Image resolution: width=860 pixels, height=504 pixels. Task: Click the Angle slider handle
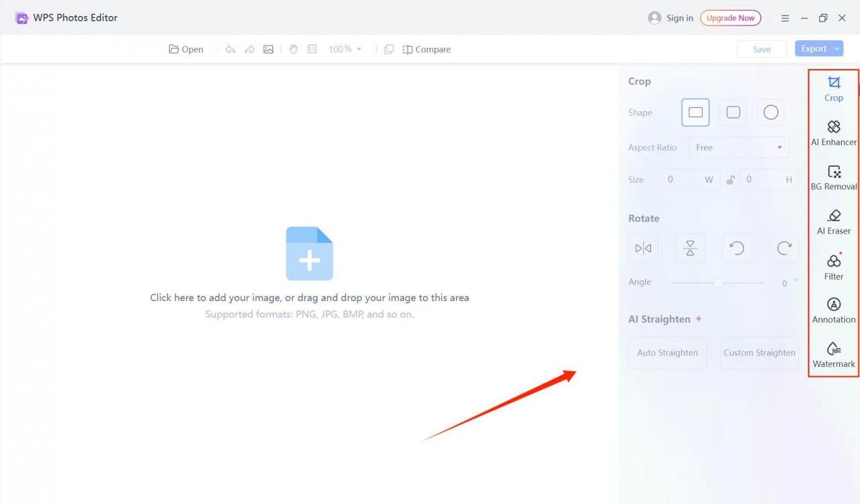(718, 282)
